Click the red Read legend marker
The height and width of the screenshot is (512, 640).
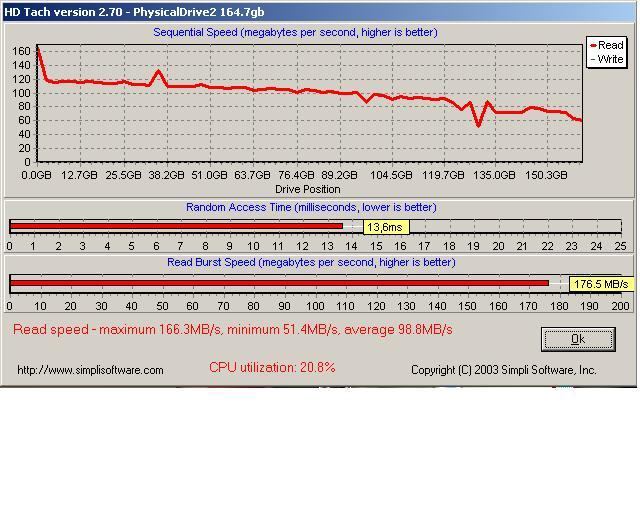tap(593, 46)
